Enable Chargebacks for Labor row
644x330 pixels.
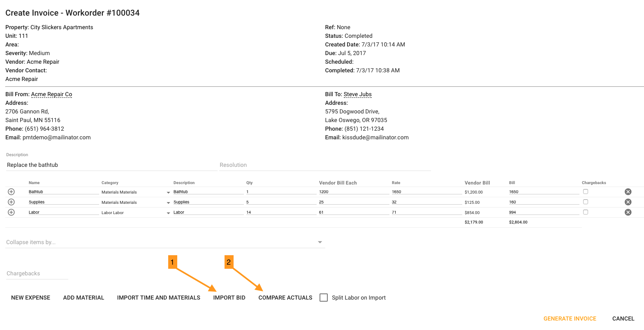[x=586, y=212]
